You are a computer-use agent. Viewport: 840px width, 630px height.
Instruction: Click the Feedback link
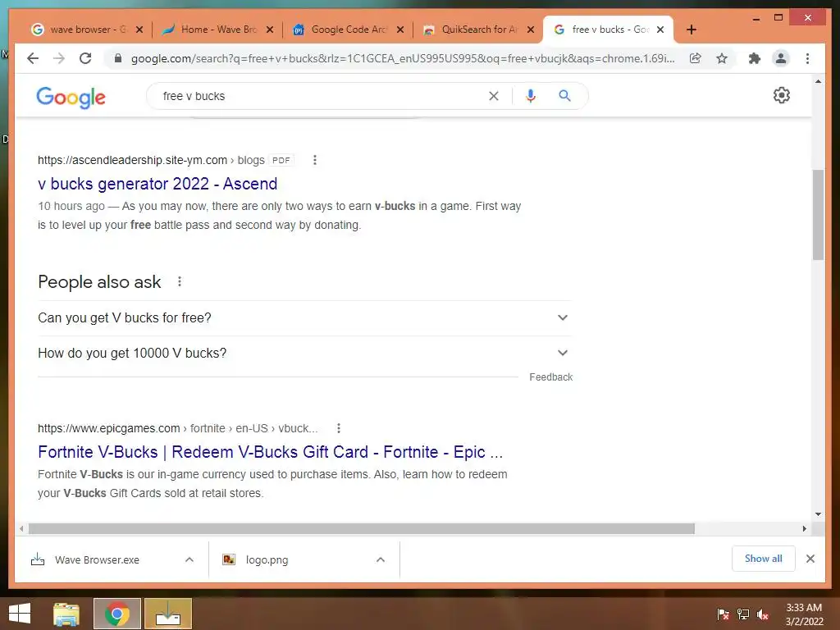point(550,377)
